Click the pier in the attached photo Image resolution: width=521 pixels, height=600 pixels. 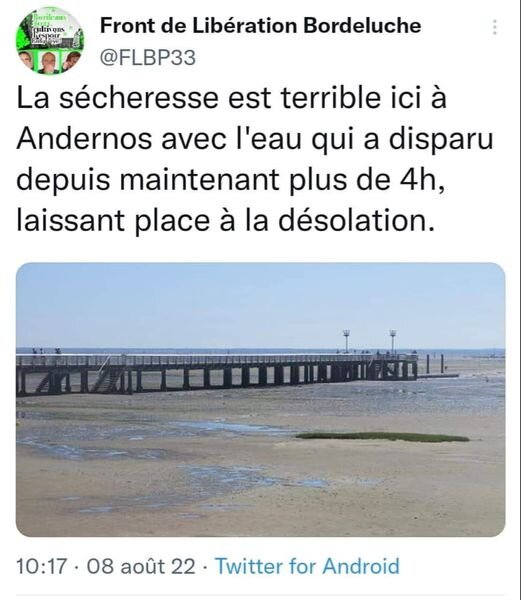pos(216,373)
